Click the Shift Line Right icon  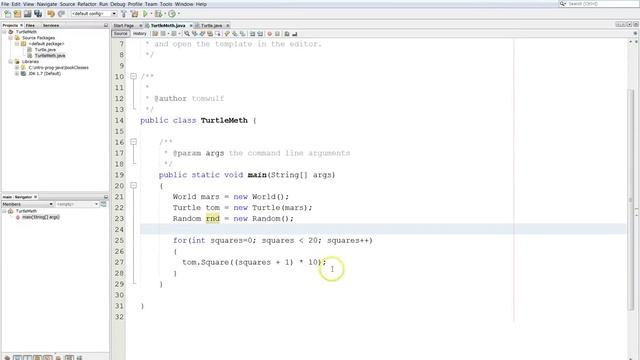click(x=260, y=33)
